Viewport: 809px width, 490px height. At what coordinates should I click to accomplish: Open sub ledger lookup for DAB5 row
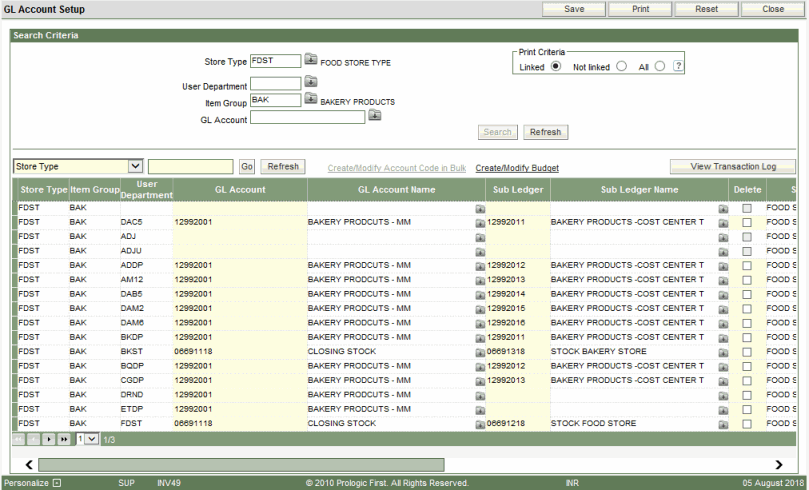[x=723, y=296]
